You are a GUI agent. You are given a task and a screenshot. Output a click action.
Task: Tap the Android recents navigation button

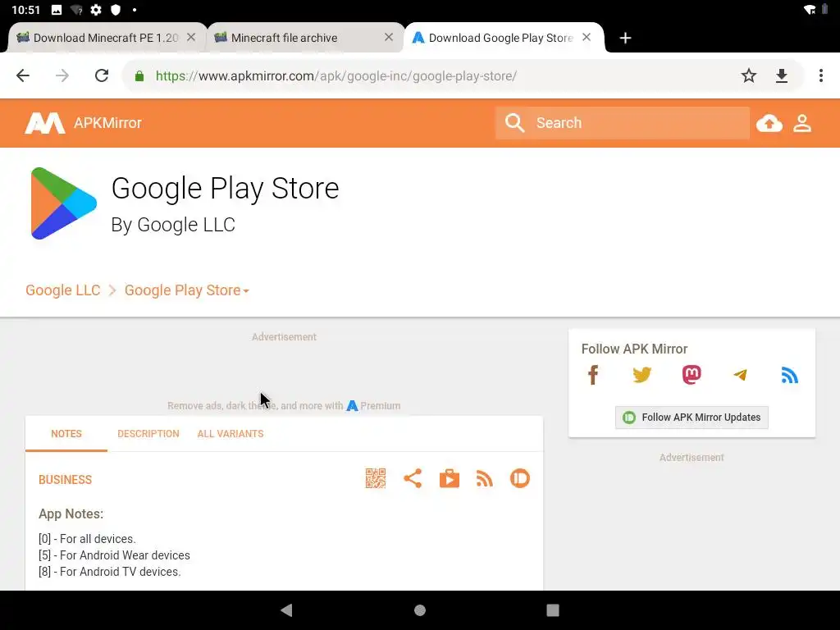click(553, 610)
